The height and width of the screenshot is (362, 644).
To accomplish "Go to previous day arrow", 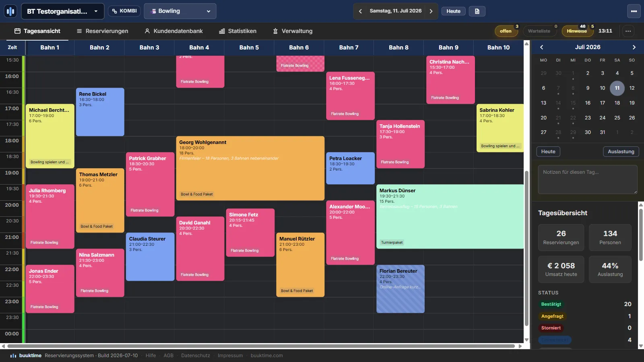I will point(360,11).
